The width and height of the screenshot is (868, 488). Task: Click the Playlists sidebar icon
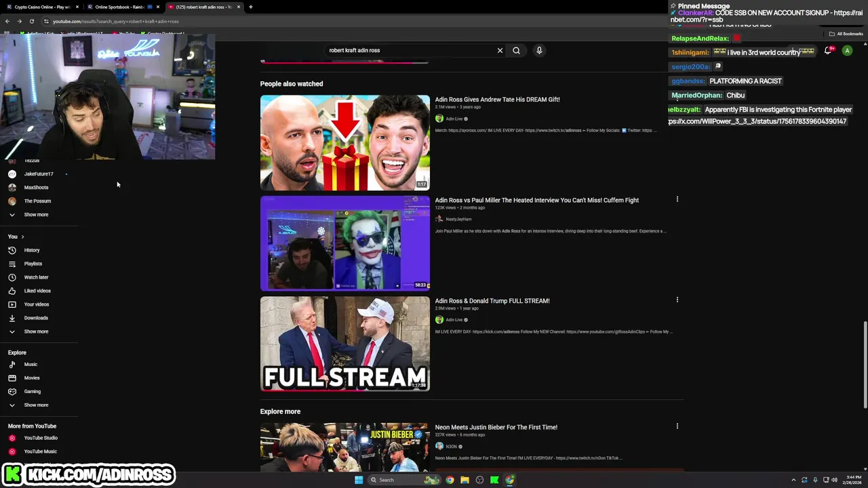point(12,264)
